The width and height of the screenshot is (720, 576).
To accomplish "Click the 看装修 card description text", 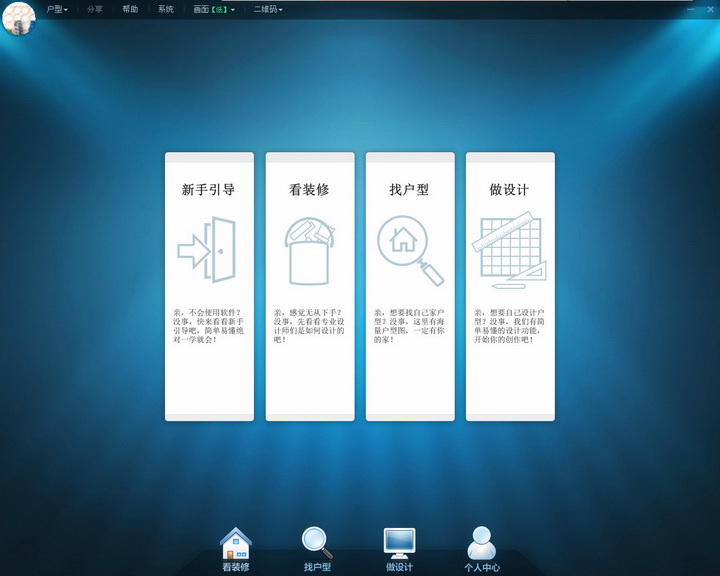I will coord(309,326).
